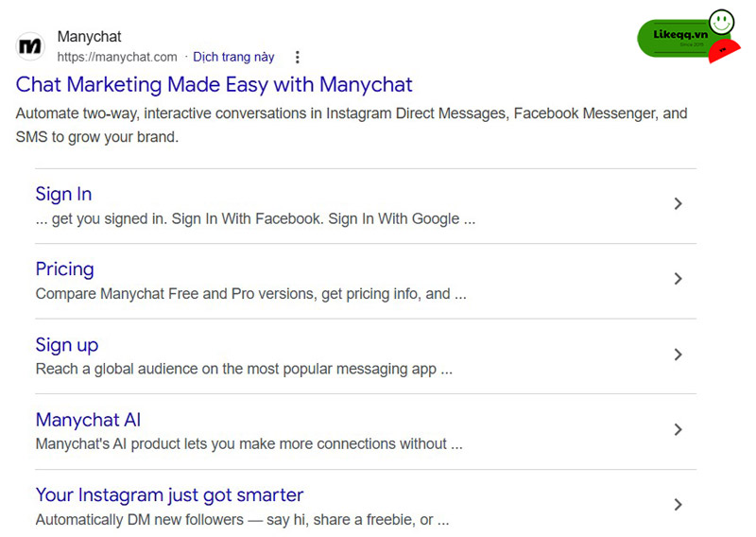This screenshot has height=537, width=756.
Task: Open the three-dot result options menu
Action: tap(298, 58)
